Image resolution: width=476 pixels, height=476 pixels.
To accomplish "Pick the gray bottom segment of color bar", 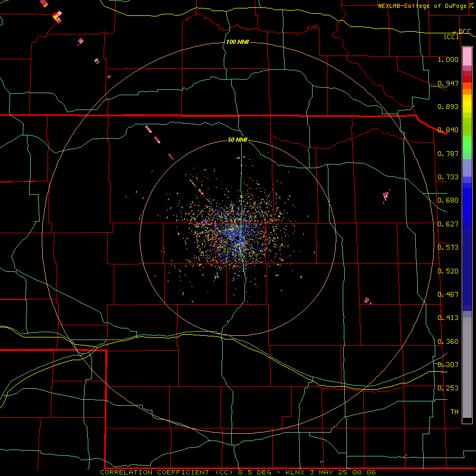I will [467, 368].
